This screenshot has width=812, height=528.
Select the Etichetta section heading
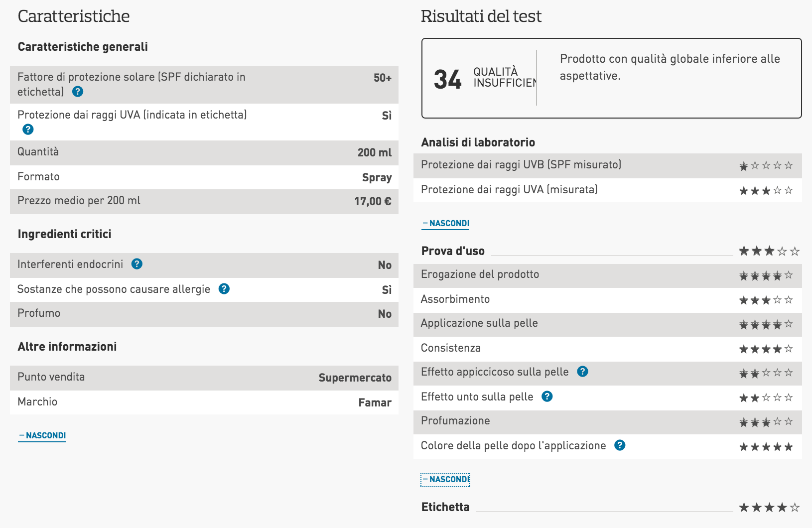pyautogui.click(x=445, y=507)
